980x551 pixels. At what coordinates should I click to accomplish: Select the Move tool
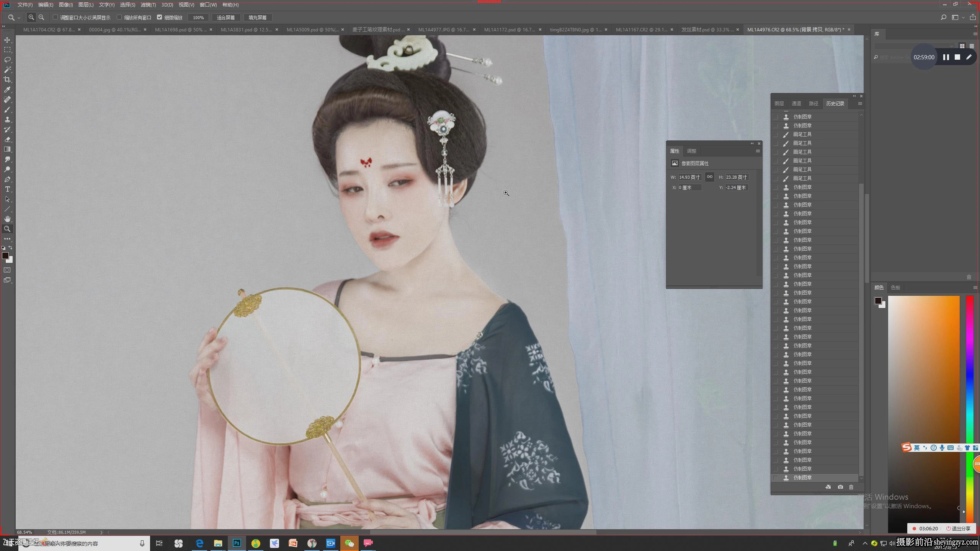pyautogui.click(x=7, y=40)
